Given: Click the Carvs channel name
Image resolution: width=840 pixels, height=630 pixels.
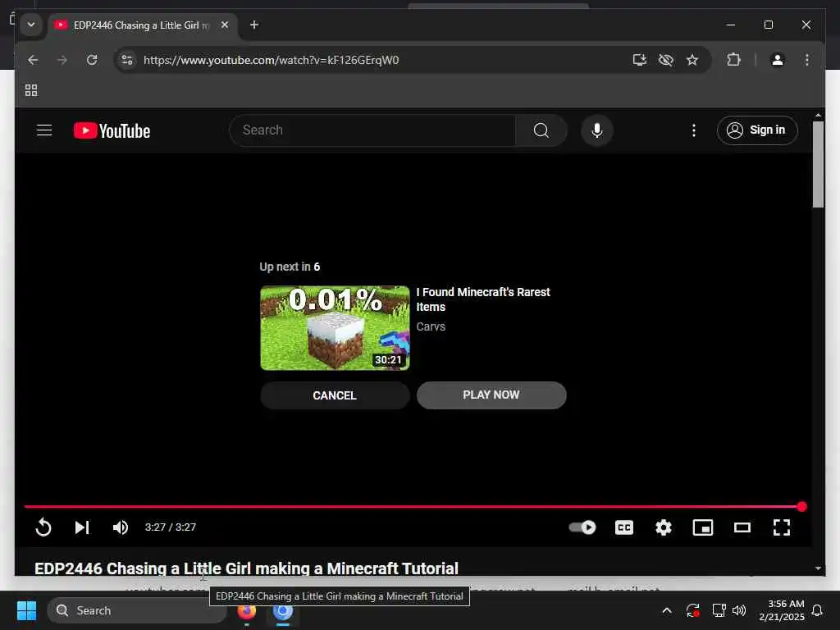Looking at the screenshot, I should [431, 326].
